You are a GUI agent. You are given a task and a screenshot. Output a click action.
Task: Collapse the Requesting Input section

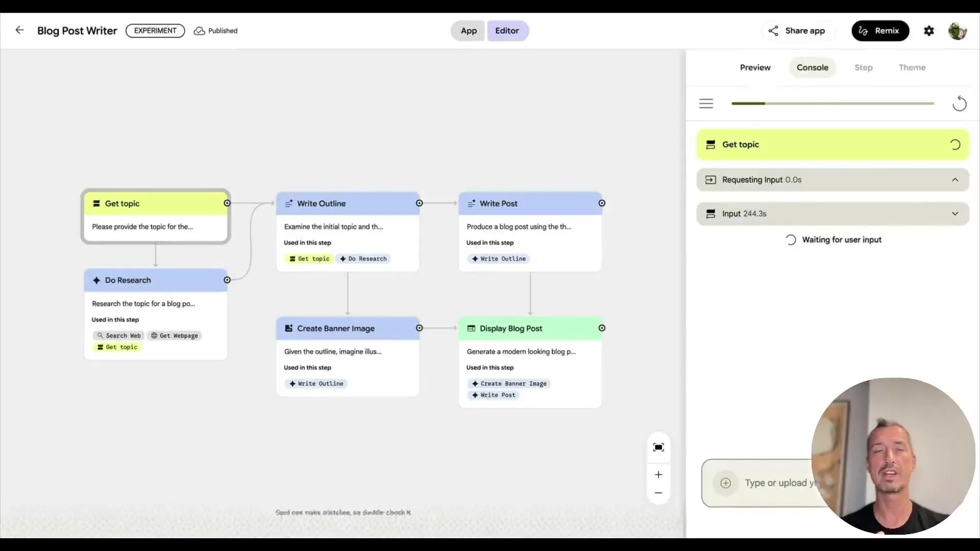click(x=955, y=180)
